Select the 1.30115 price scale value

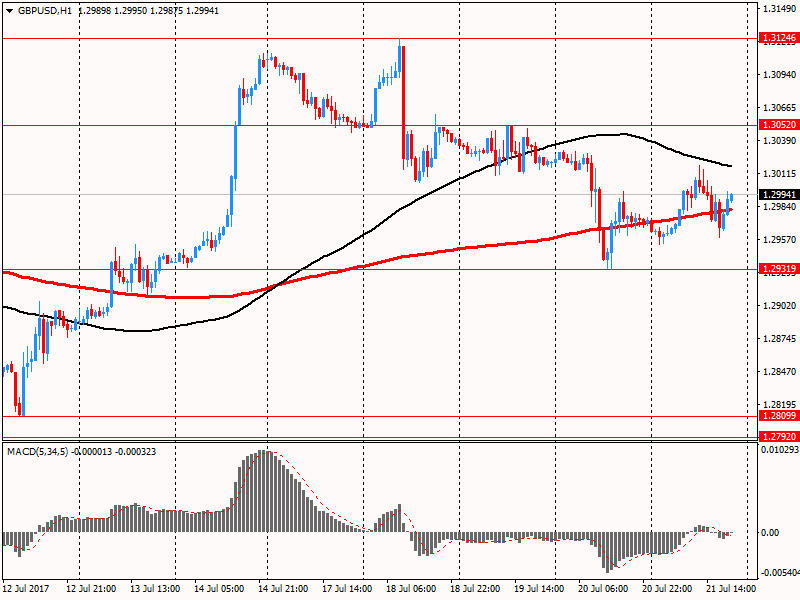coord(780,173)
